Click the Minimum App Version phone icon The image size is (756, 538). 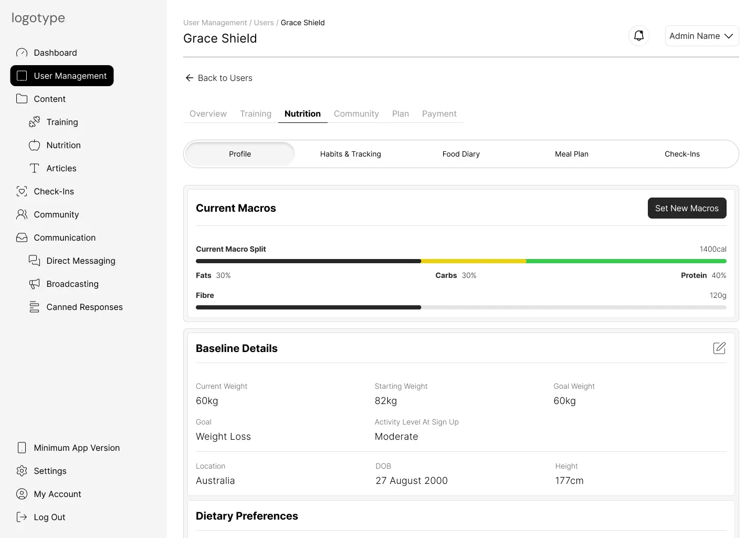[x=22, y=448]
